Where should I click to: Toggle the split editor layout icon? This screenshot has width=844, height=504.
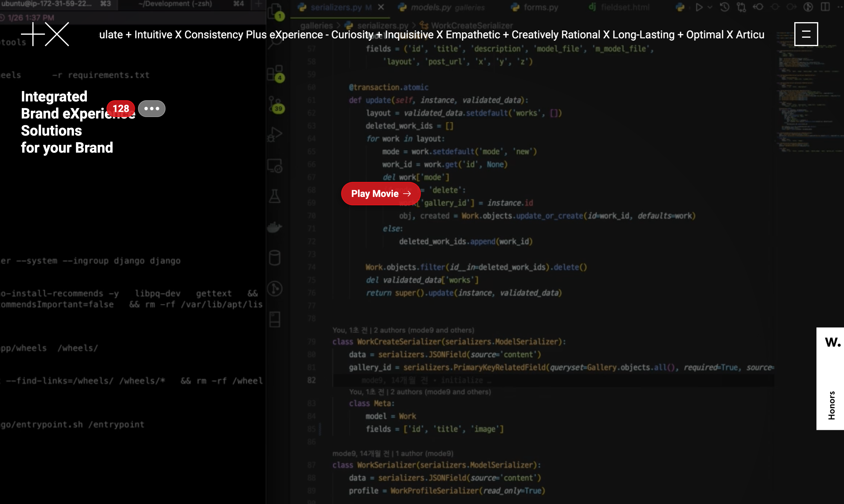pyautogui.click(x=825, y=7)
